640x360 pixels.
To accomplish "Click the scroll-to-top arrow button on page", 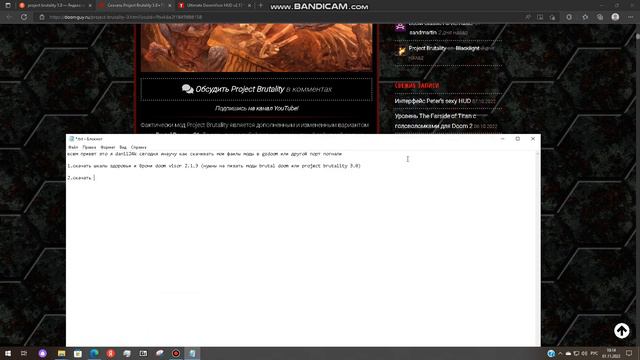I will (622, 331).
